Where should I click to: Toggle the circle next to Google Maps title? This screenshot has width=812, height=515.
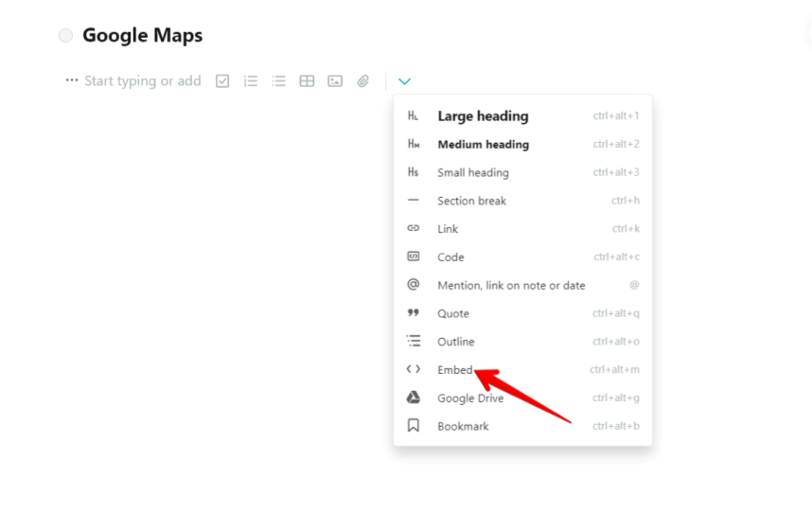65,36
